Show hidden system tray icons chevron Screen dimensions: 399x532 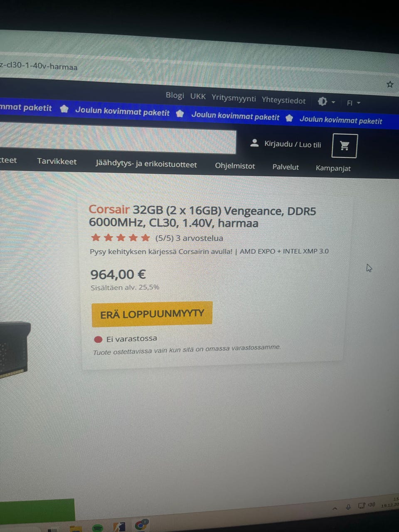click(335, 508)
